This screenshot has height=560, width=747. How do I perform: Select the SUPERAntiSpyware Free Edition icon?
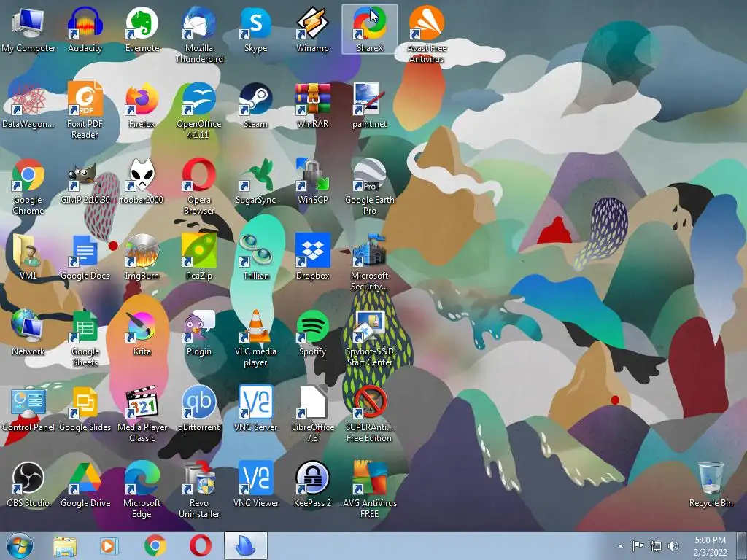coord(370,414)
